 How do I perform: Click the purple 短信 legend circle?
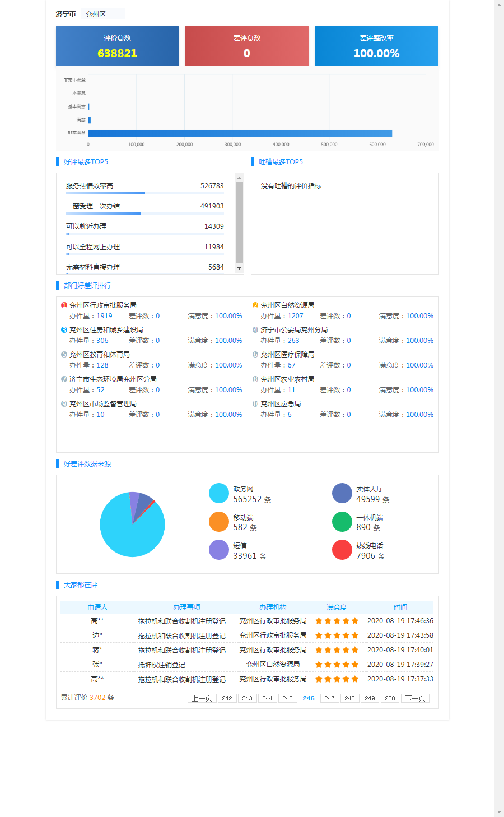pyautogui.click(x=219, y=550)
